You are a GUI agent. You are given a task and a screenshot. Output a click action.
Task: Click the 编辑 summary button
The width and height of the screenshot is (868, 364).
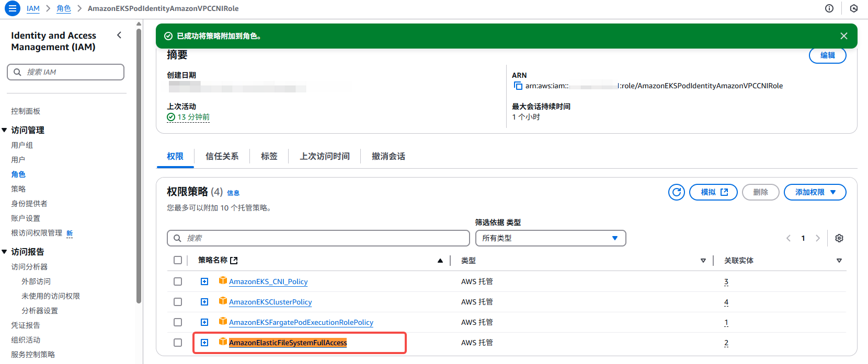pyautogui.click(x=827, y=55)
